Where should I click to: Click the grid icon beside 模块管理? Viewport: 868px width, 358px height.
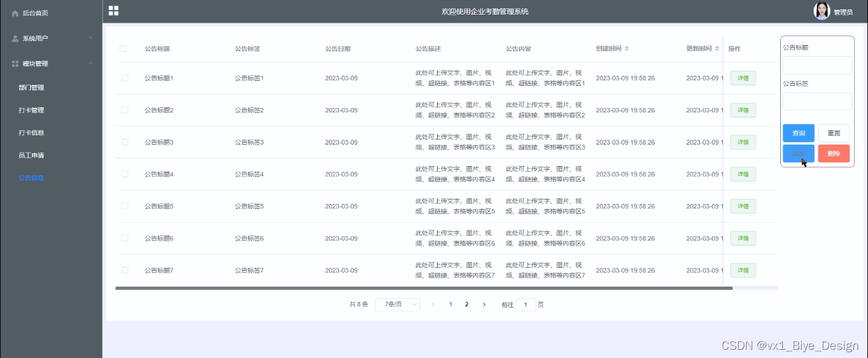(15, 64)
